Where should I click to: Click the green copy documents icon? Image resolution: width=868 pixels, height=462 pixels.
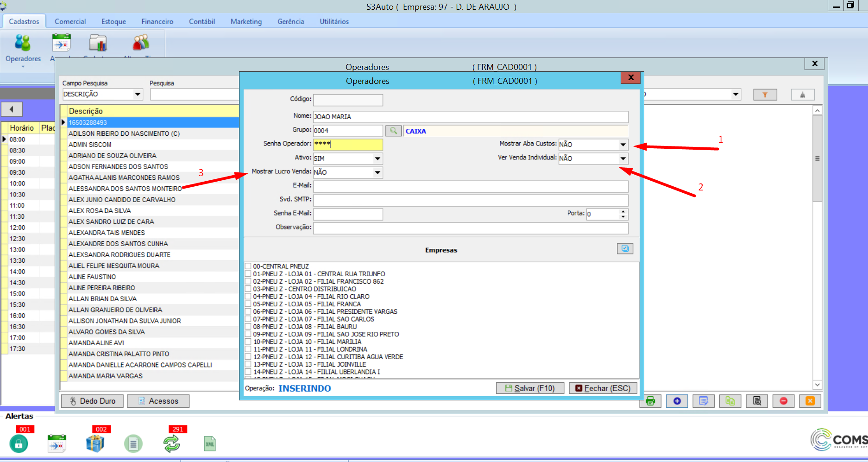tap(730, 401)
